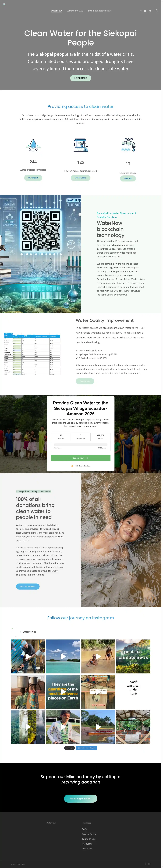This screenshot has height=868, width=163.
Task: Open the Facebook icon in the header
Action: click(x=141, y=11)
